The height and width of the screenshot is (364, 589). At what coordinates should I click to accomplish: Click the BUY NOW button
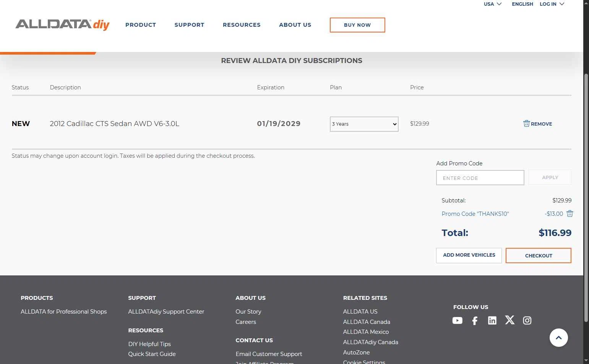357,25
